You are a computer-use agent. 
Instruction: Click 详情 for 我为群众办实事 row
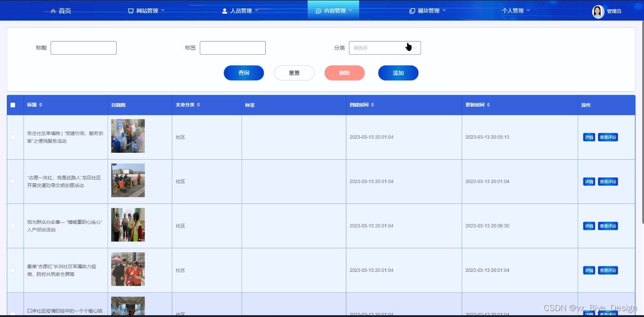(589, 226)
